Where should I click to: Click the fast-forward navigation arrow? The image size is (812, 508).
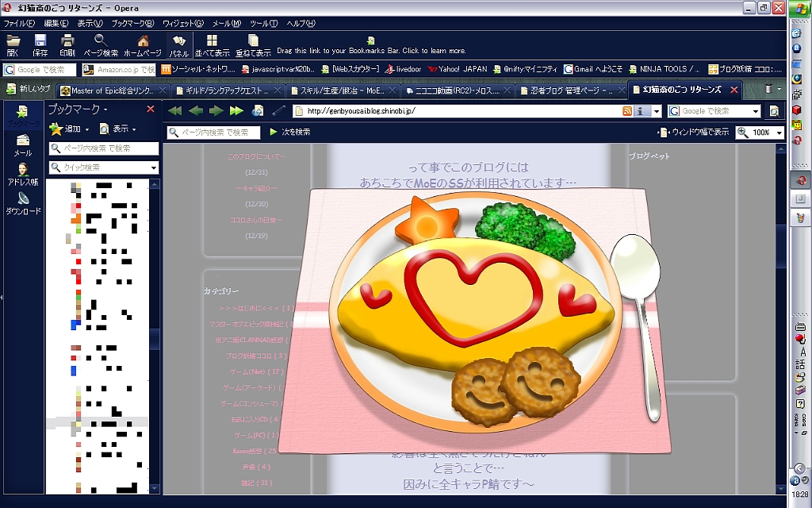pos(236,110)
